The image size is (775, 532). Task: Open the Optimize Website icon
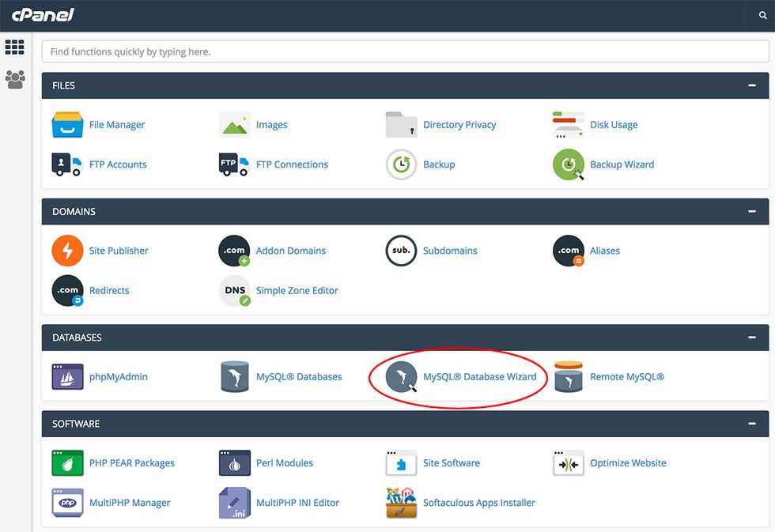(x=569, y=463)
